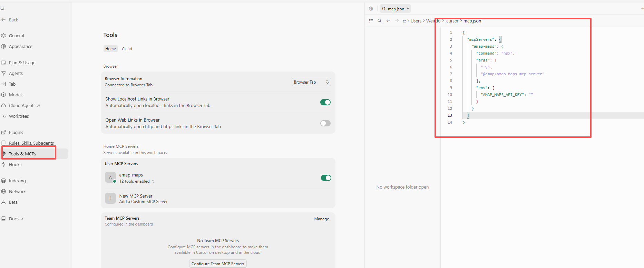The width and height of the screenshot is (644, 268).
Task: Navigate forward with editor right arrow
Action: (x=397, y=21)
